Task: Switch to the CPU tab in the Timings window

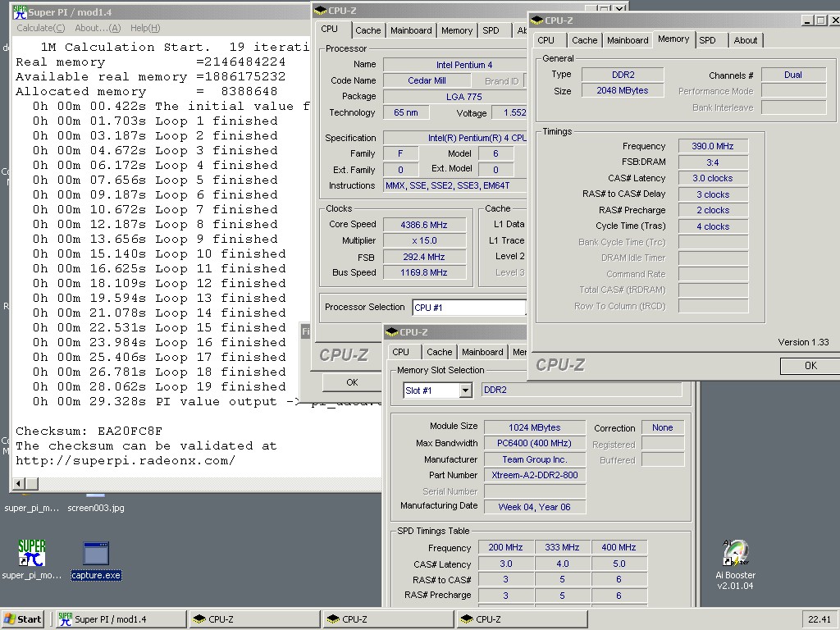Action: click(x=546, y=40)
